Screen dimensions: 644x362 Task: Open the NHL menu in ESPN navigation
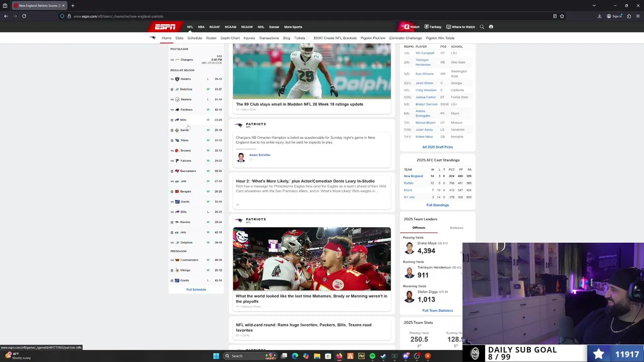(261, 27)
